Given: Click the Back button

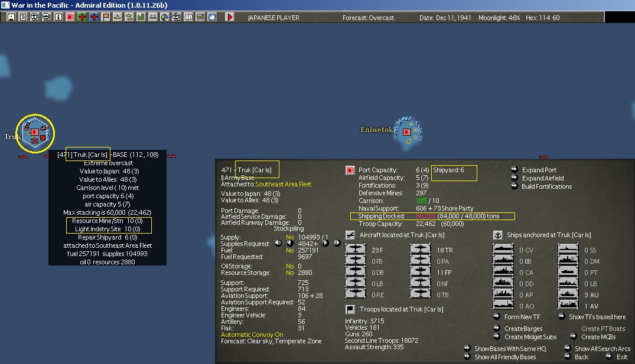Looking at the screenshot, I should pos(581,357).
